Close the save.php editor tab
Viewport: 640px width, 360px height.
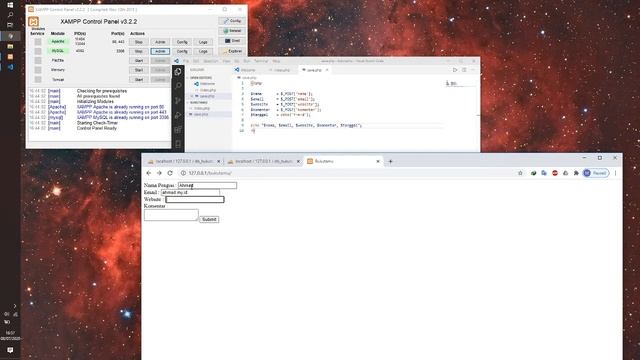[327, 70]
